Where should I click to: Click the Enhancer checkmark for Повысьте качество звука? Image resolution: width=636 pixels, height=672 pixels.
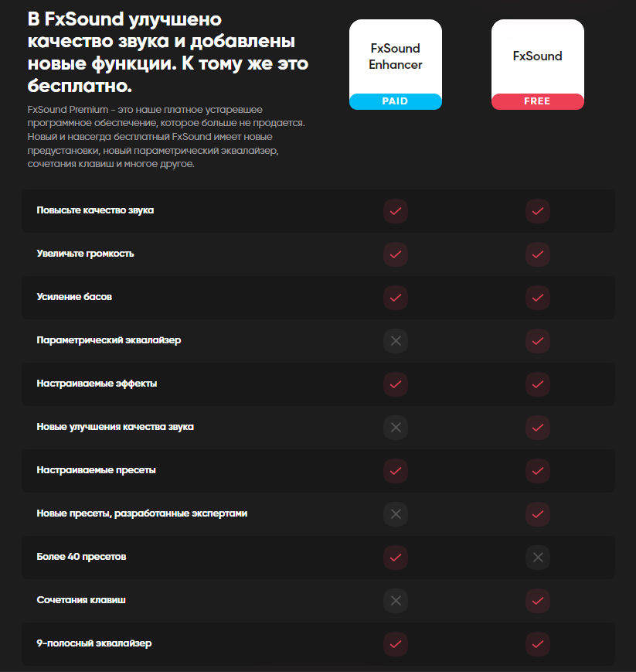396,211
